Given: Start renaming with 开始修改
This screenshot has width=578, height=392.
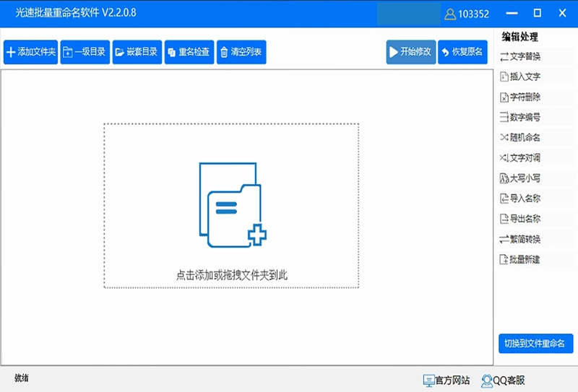Looking at the screenshot, I should point(410,52).
